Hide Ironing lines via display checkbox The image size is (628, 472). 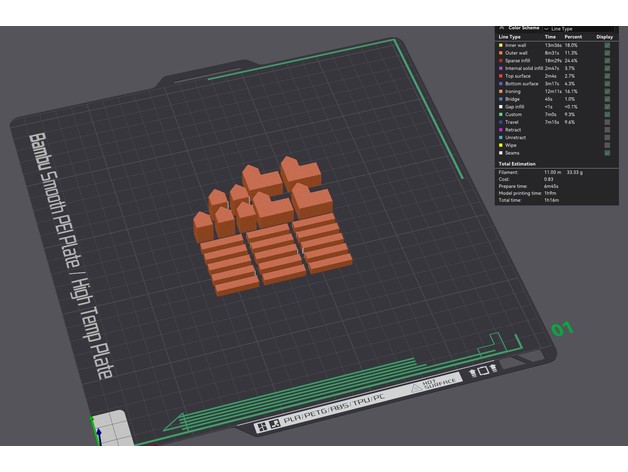[x=606, y=91]
